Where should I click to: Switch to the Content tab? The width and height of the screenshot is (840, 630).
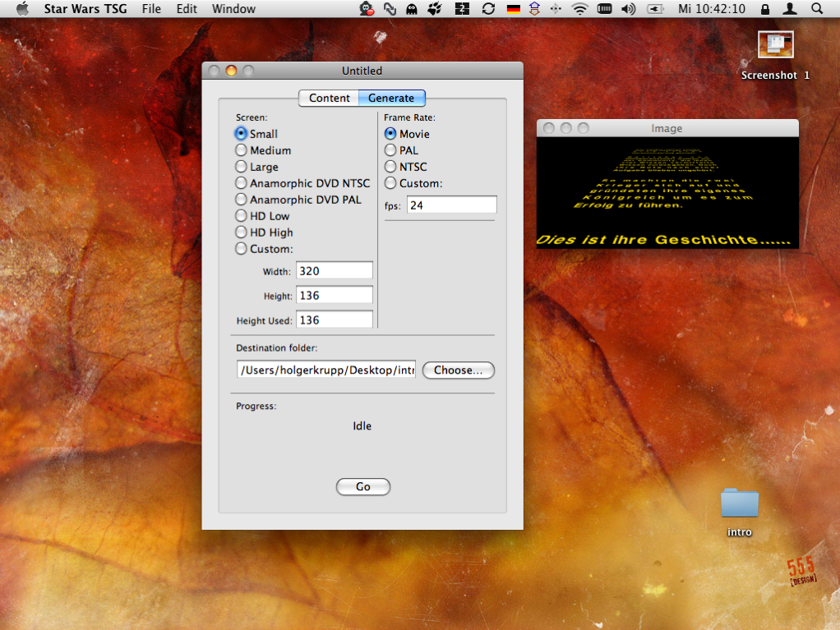[329, 98]
